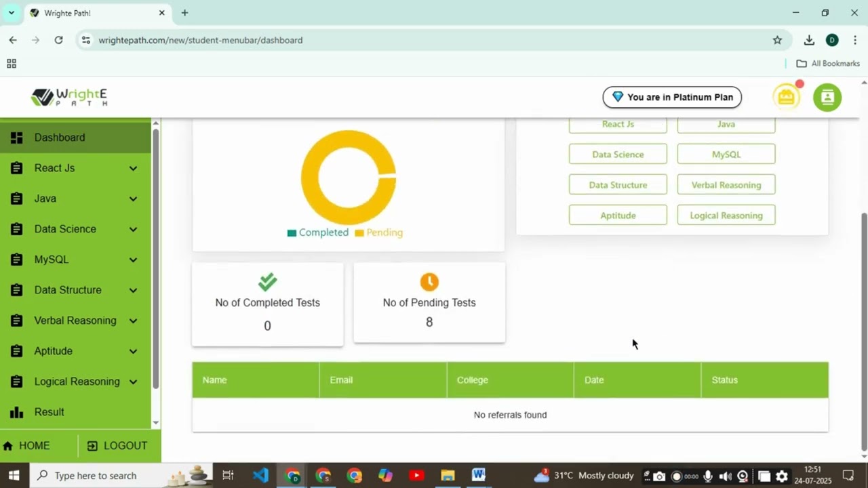Click the Platinum Plan badge
Screen dimensions: 868x488
[x=672, y=97]
